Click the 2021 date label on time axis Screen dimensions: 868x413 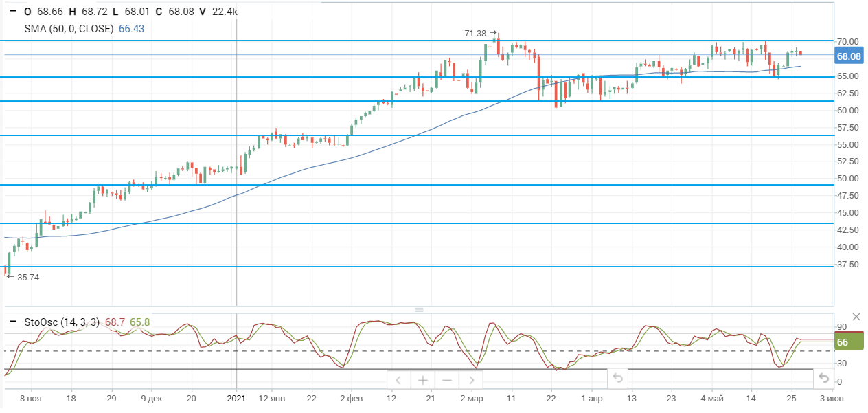coord(236,399)
